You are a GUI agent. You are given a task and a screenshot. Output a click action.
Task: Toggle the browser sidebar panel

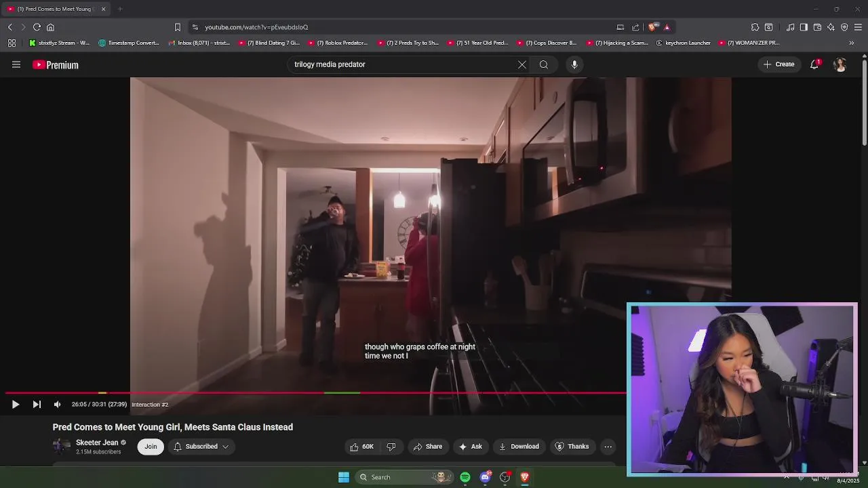coord(804,27)
